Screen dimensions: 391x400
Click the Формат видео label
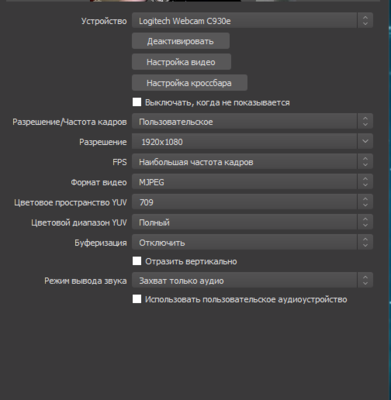[x=99, y=183]
